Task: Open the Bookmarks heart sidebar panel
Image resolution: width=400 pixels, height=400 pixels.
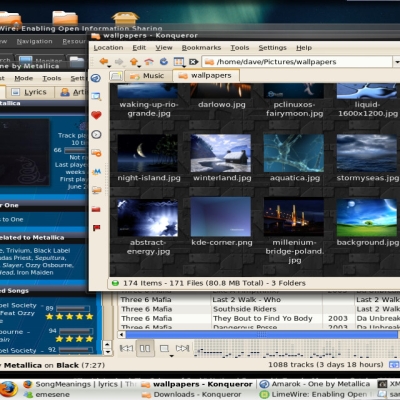Action: click(96, 115)
